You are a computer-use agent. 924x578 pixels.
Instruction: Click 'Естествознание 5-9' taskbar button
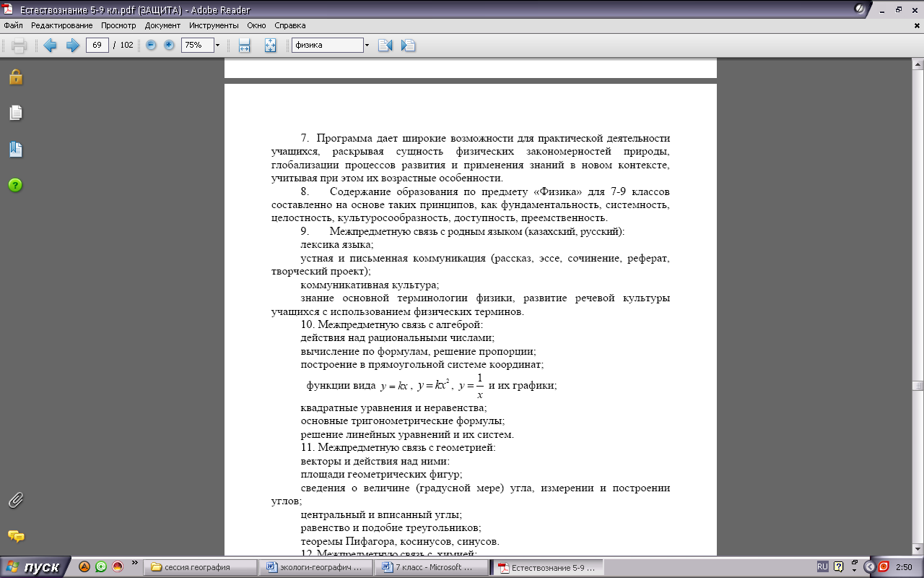pyautogui.click(x=548, y=567)
